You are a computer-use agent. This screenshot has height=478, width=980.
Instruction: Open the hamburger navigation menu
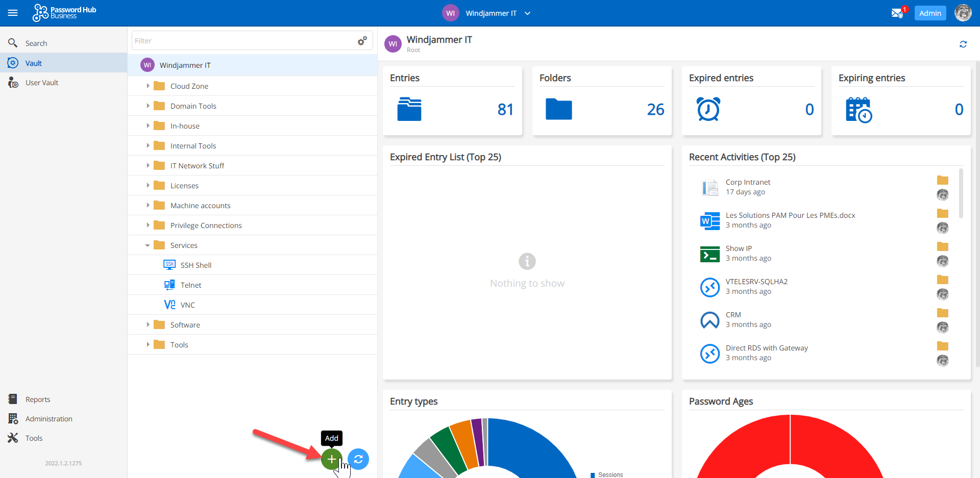tap(13, 13)
